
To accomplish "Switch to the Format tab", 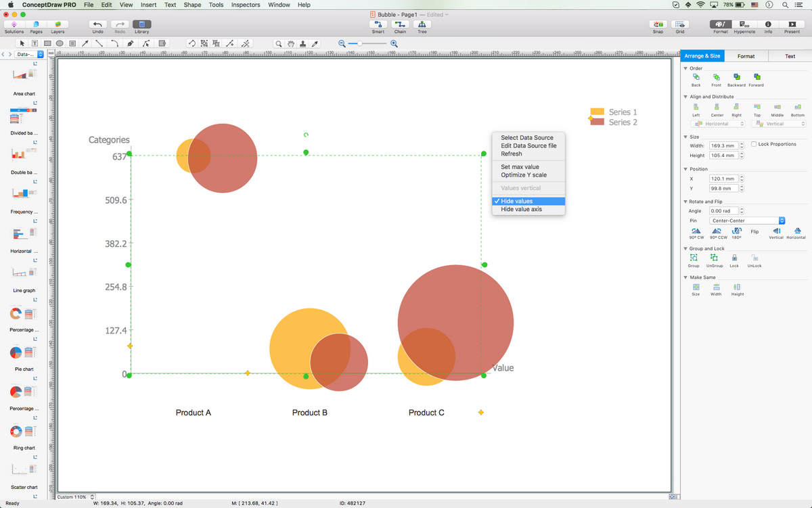I will click(x=746, y=56).
